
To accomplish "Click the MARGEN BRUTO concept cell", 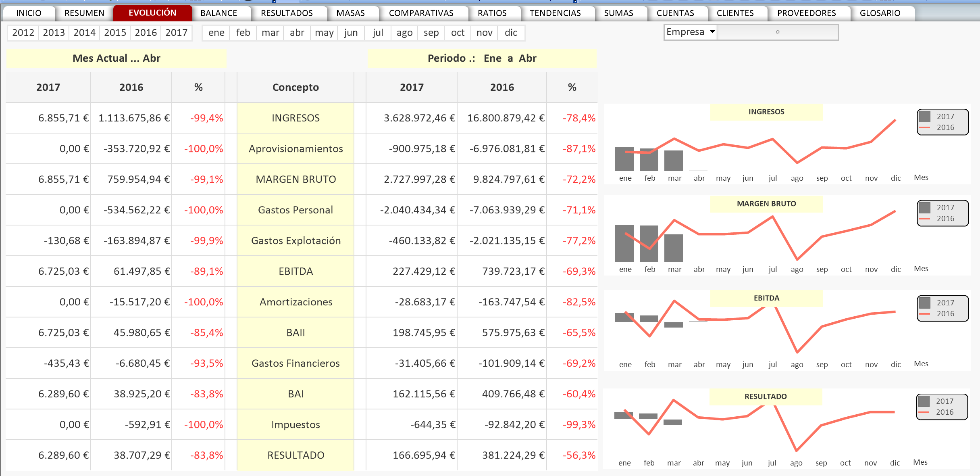I will click(x=295, y=179).
